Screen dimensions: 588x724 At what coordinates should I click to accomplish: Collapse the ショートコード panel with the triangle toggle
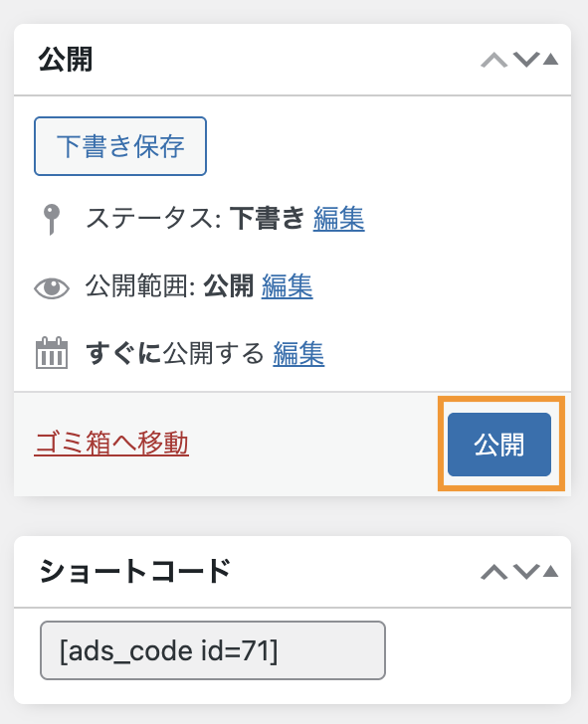(550, 572)
